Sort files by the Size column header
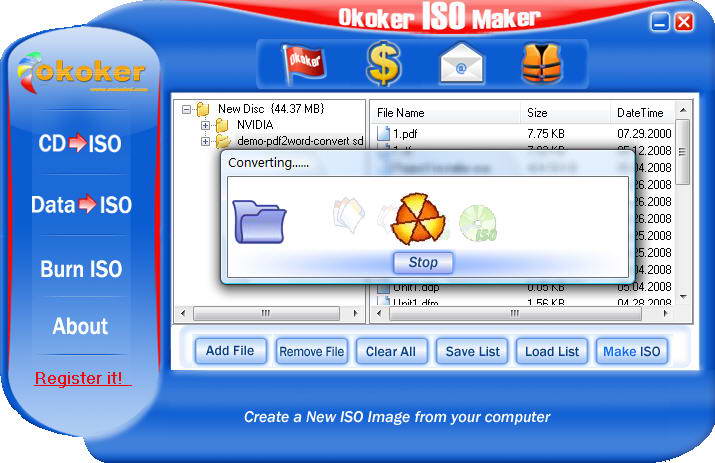Screen dimensions: 715x463 [x=564, y=113]
